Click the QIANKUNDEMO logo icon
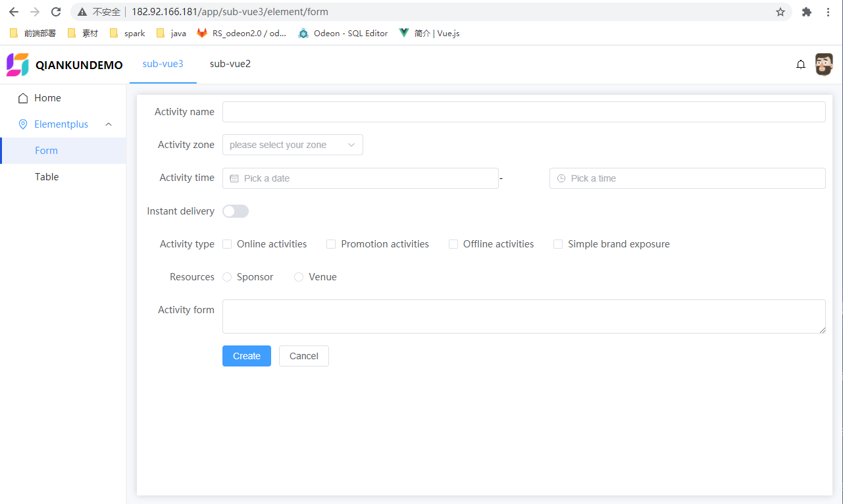Screen dimensions: 843x504 (18, 64)
